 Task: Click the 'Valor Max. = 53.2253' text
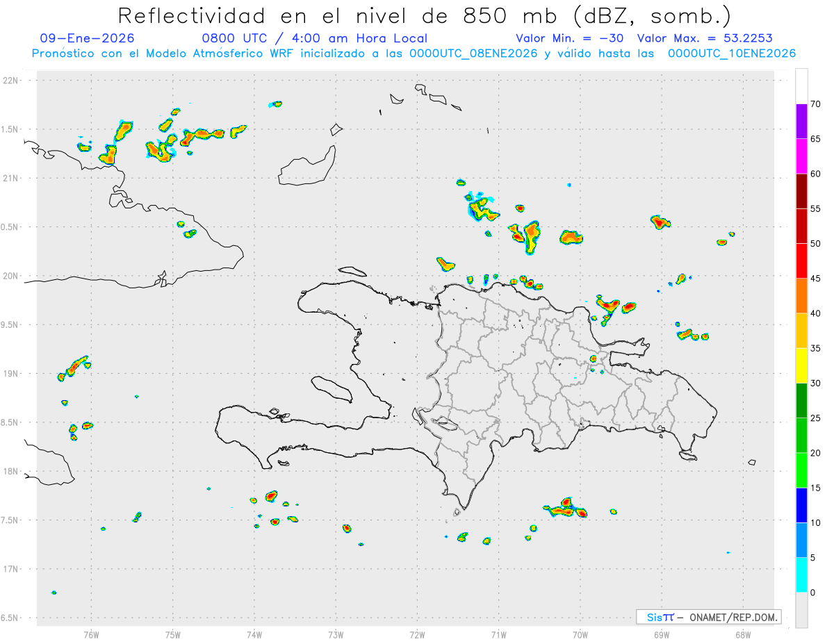click(x=705, y=38)
